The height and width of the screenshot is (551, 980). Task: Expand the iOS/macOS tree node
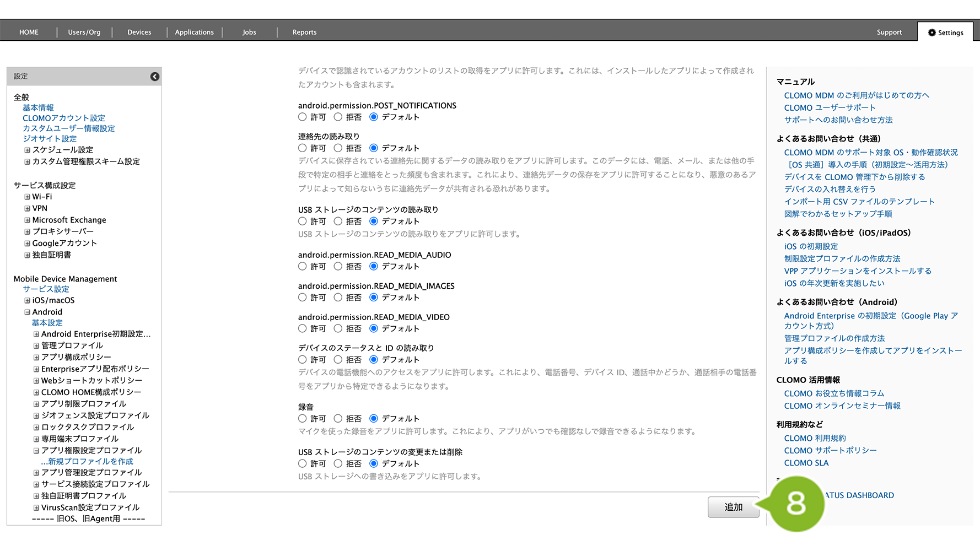pos(27,300)
